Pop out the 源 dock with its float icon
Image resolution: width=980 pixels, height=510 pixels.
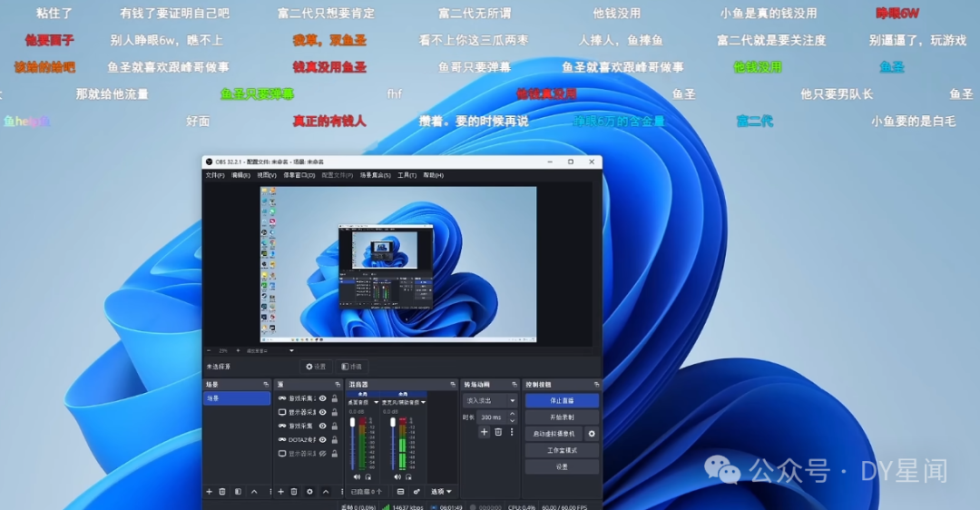click(x=338, y=385)
